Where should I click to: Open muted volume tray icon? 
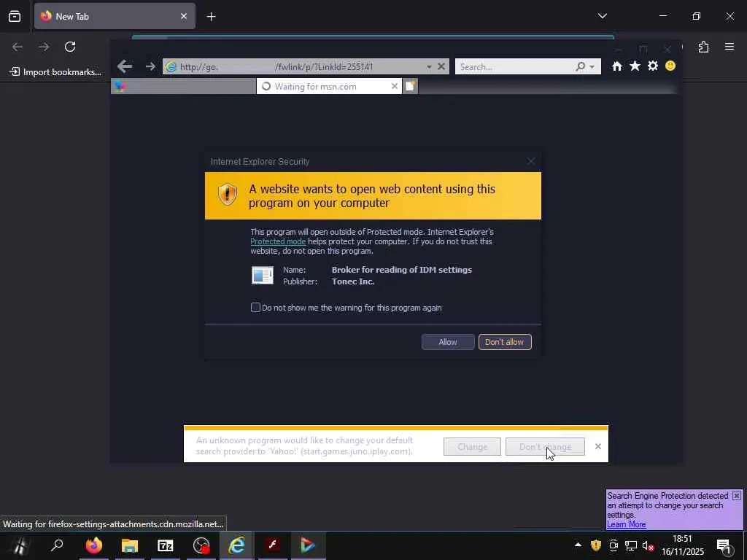(x=648, y=545)
